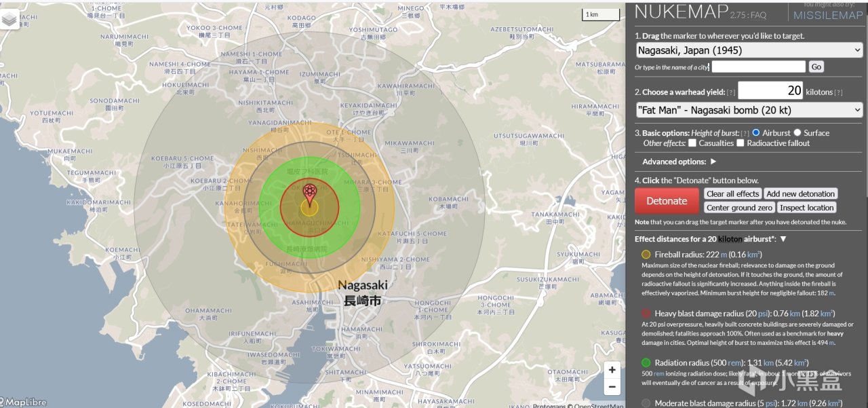Focus the city name input field
The image size is (868, 408).
[x=758, y=67]
